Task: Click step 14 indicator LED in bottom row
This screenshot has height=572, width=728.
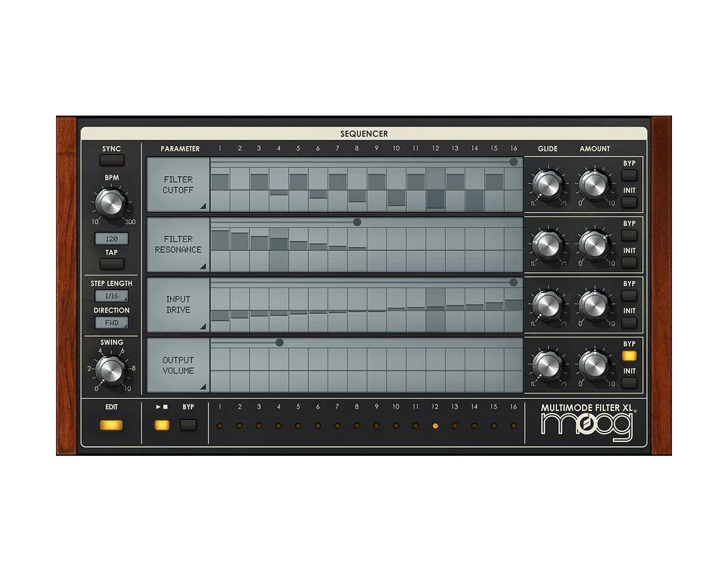Action: tap(474, 425)
